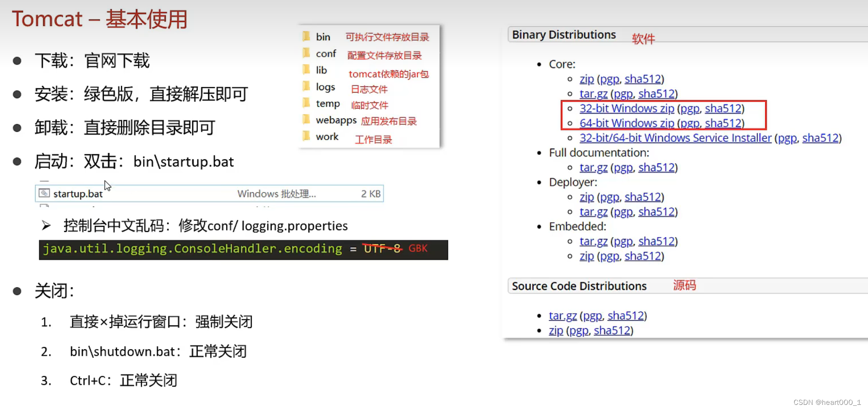This screenshot has height=410, width=868.
Task: Open sha512 link for Windows Service Installer
Action: click(821, 138)
